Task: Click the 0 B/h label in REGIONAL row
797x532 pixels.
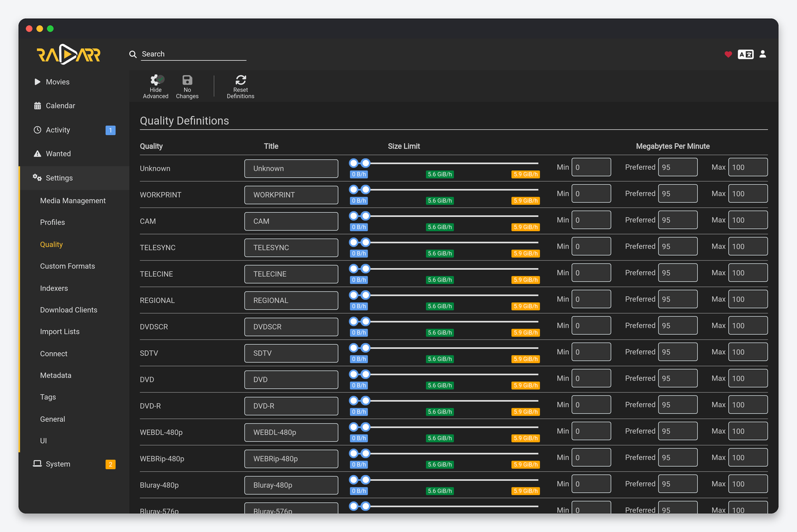Action: point(359,306)
